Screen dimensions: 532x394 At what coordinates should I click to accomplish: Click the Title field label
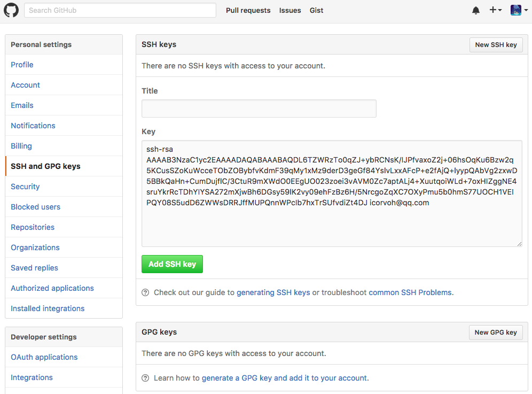(150, 91)
